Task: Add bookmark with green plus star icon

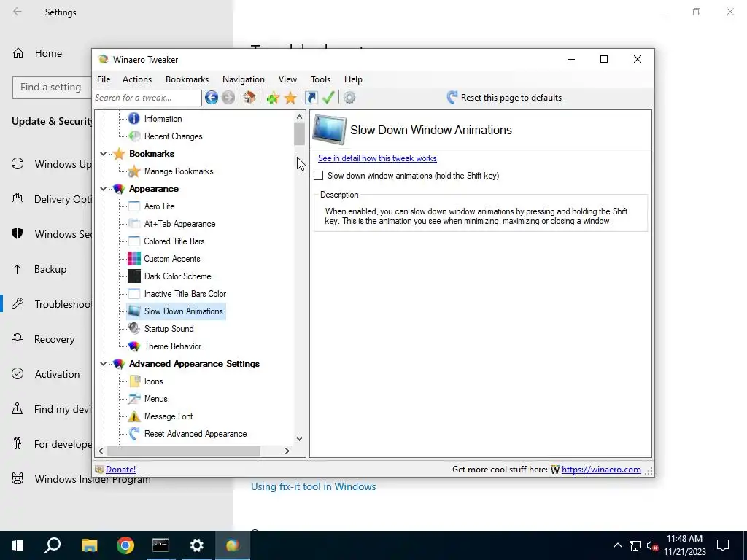Action: click(273, 98)
